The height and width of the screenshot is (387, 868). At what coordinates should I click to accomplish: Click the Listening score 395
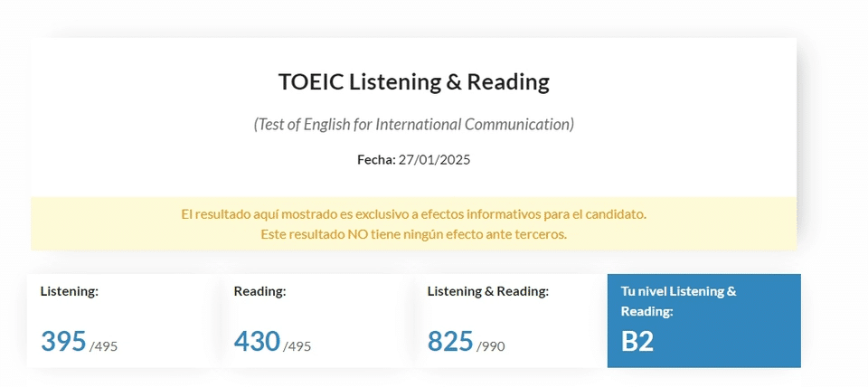63,341
